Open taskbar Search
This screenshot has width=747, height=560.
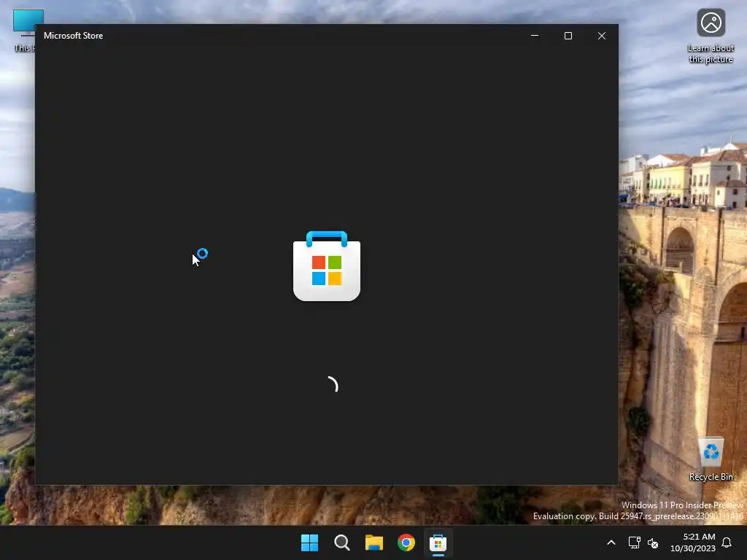[342, 542]
